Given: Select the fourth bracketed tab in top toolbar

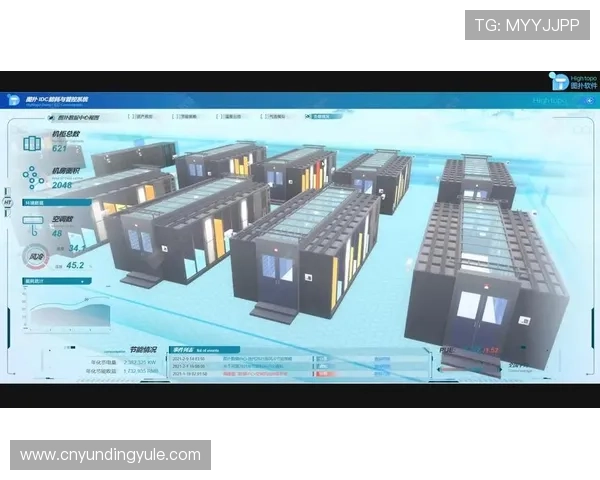Looking at the screenshot, I should [279, 116].
